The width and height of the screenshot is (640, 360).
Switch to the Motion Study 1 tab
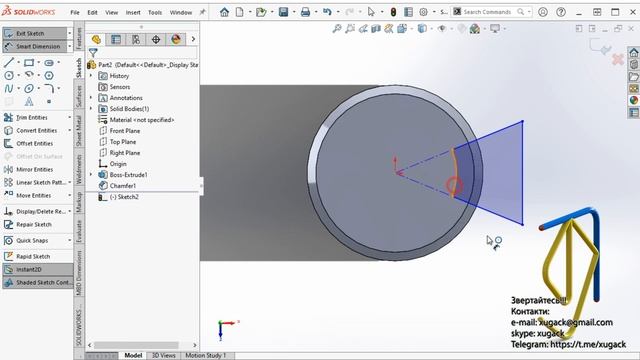(205, 356)
